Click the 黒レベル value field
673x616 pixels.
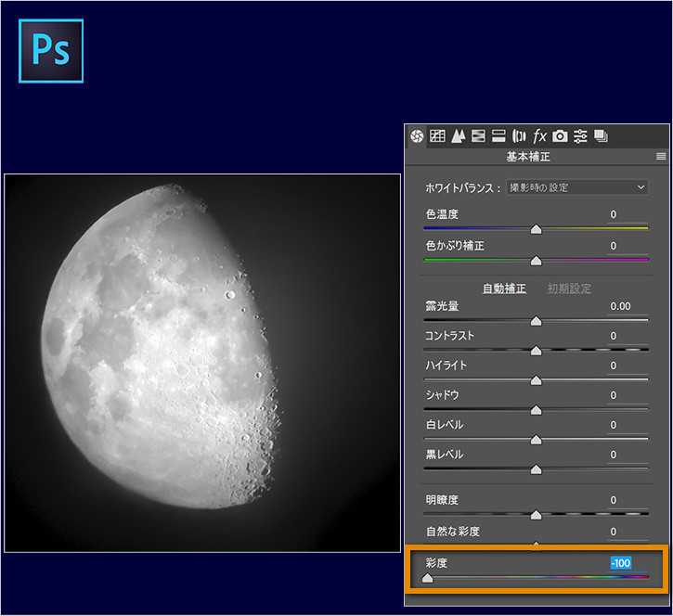(x=628, y=455)
